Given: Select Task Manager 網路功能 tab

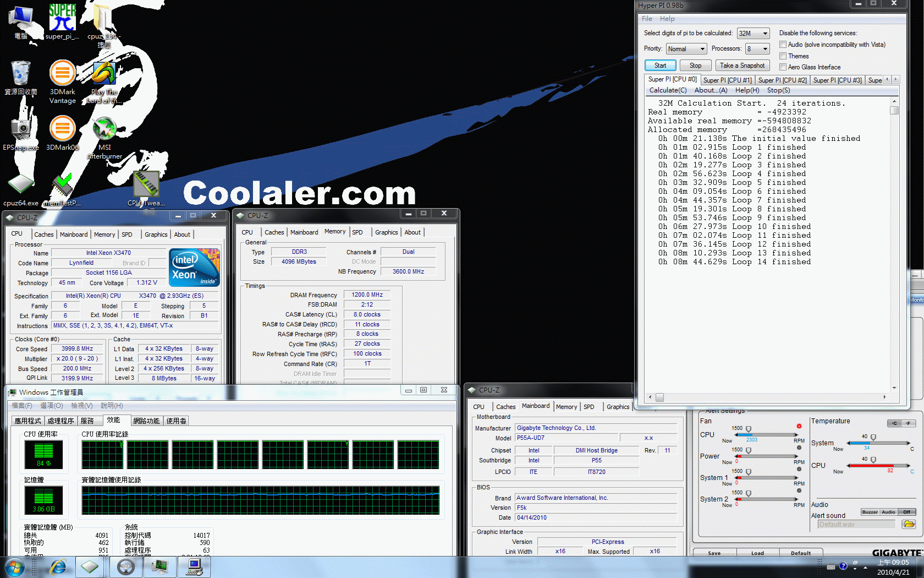Looking at the screenshot, I should [x=146, y=421].
